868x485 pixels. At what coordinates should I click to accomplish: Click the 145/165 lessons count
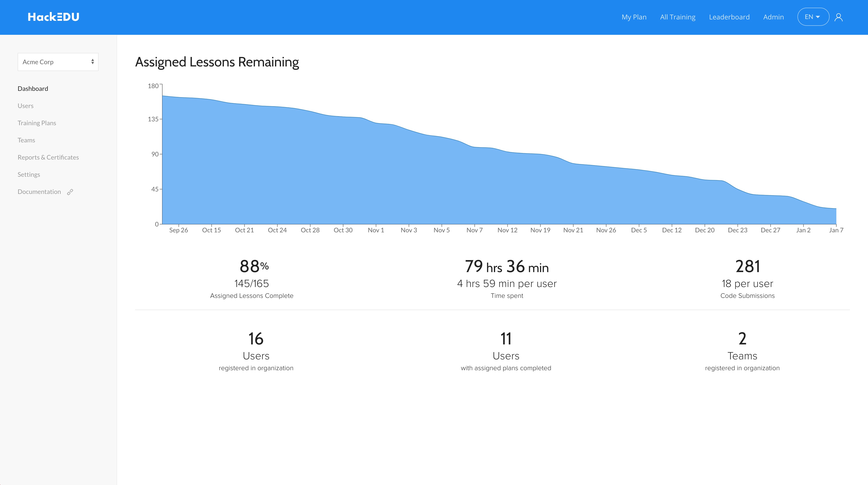coord(251,284)
